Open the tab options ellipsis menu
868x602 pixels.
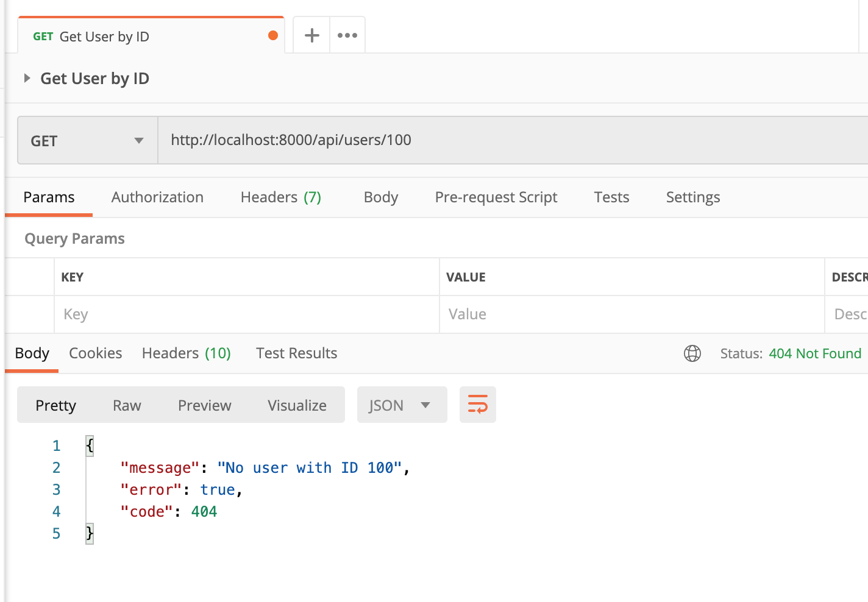pos(347,35)
